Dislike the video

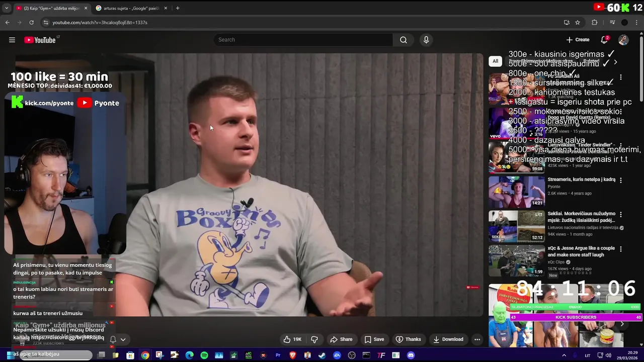(x=314, y=339)
